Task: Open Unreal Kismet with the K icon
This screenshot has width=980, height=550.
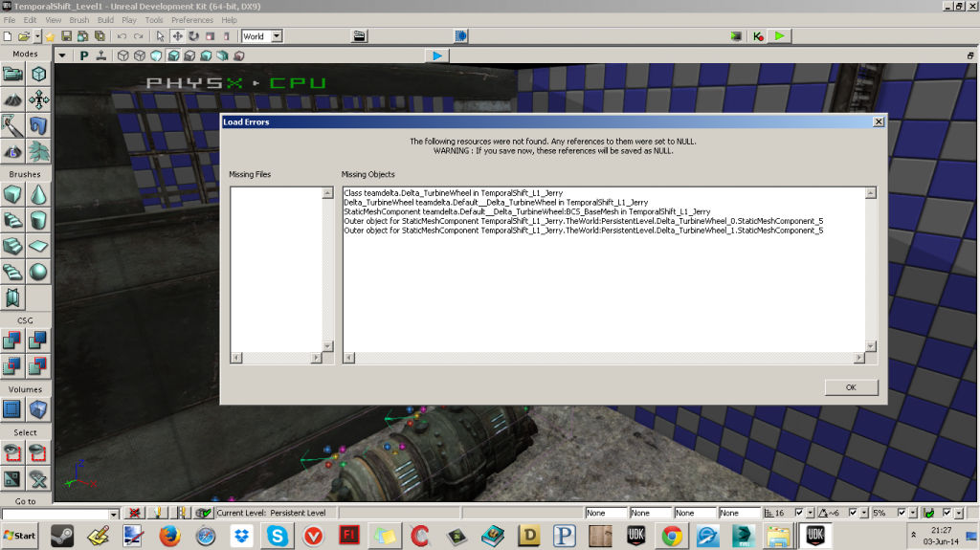Action: point(758,36)
